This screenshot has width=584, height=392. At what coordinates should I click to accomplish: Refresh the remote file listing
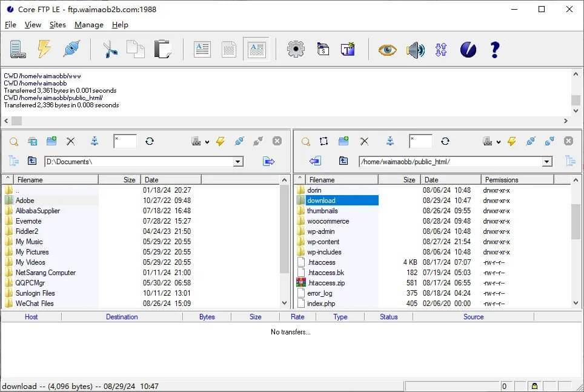pyautogui.click(x=445, y=141)
